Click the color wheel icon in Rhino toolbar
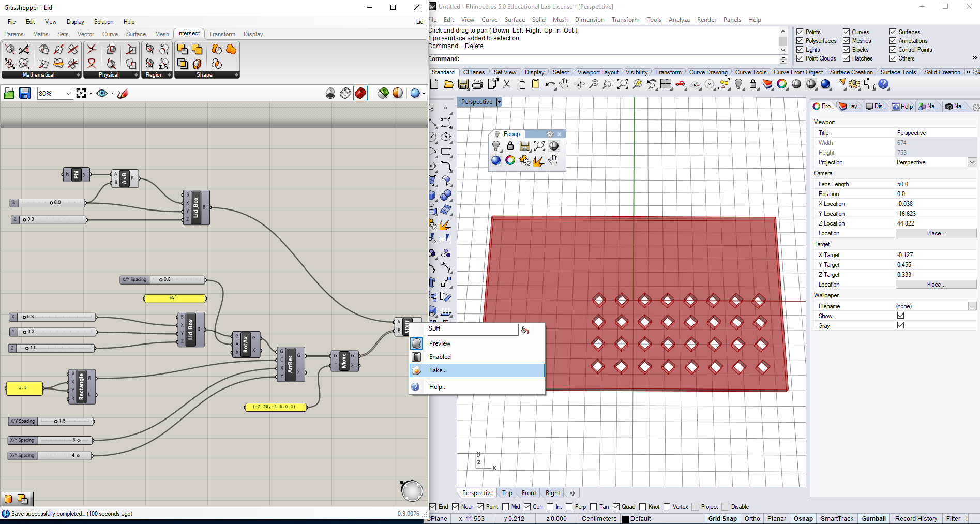The width and height of the screenshot is (980, 524). (782, 84)
